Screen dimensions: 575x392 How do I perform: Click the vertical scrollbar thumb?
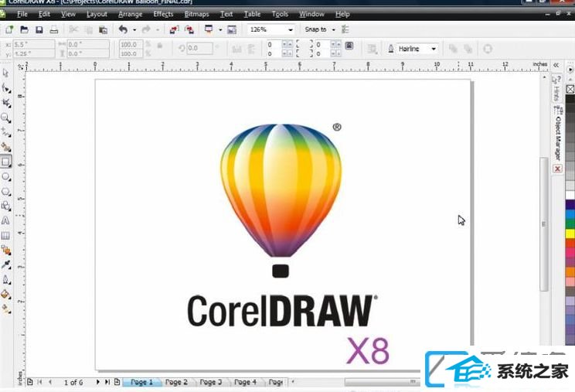(x=544, y=223)
